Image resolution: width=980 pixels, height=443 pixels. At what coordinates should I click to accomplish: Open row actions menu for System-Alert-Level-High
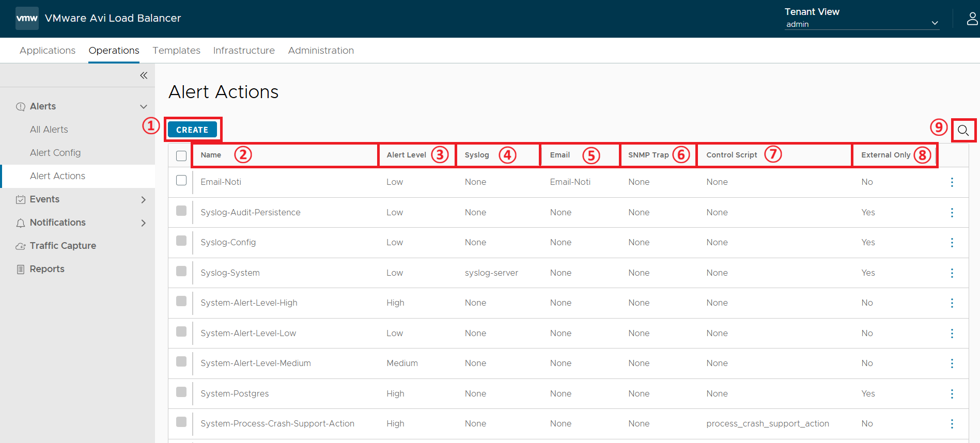pyautogui.click(x=952, y=303)
